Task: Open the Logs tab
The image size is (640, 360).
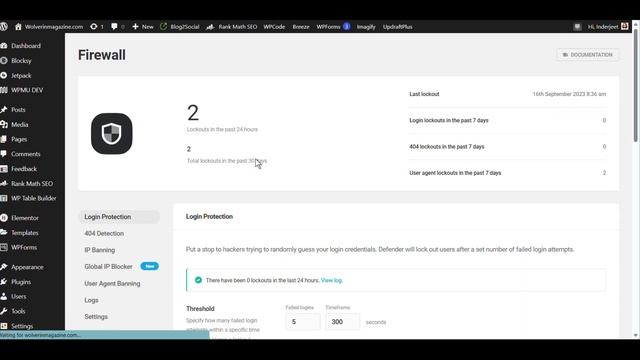Action: point(91,300)
